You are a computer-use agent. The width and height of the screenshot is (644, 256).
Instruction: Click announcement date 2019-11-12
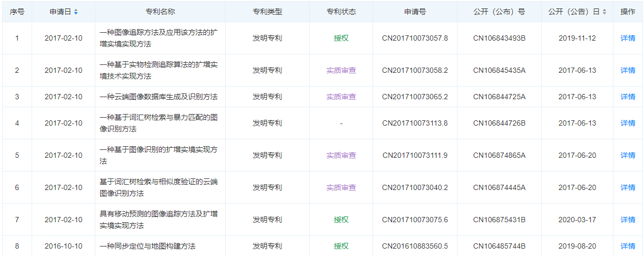click(x=577, y=38)
